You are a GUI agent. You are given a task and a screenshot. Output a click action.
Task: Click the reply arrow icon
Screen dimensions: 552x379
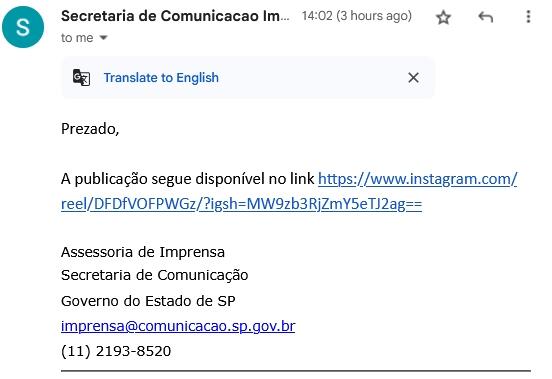pos(485,17)
